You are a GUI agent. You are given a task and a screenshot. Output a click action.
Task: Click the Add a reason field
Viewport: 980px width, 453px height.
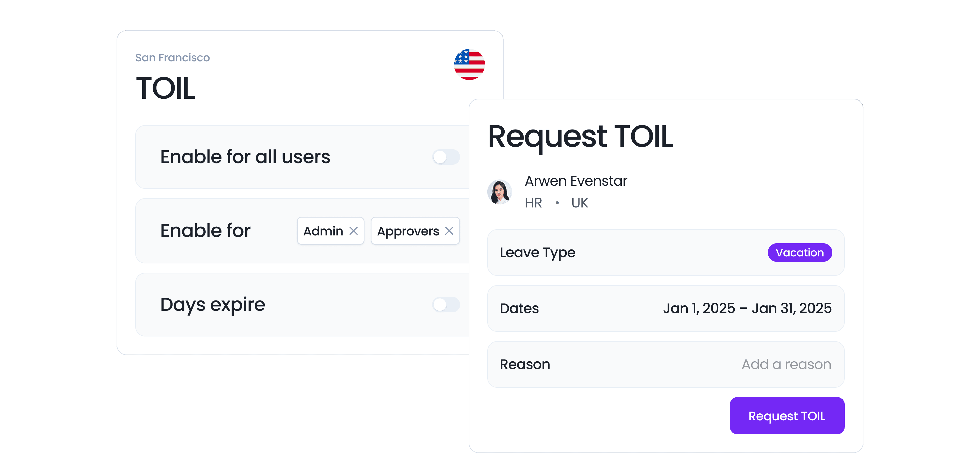point(786,364)
